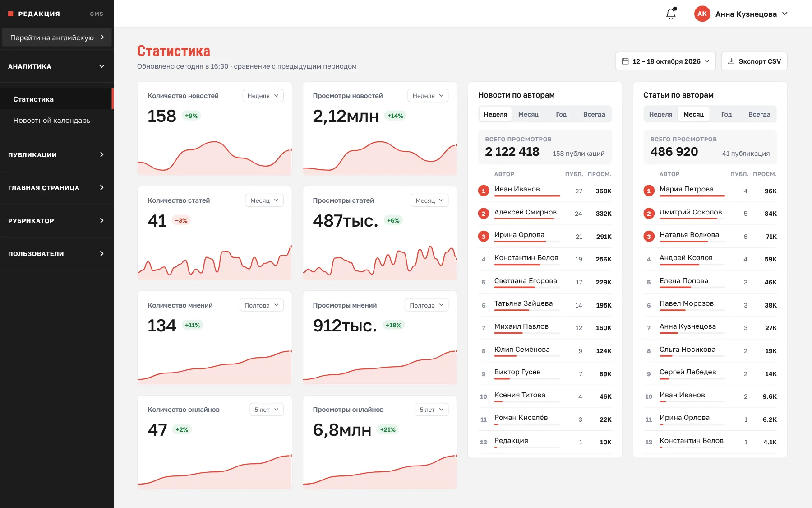Click author Мария Петрова in articles list
This screenshot has width=812, height=508.
[x=687, y=189]
